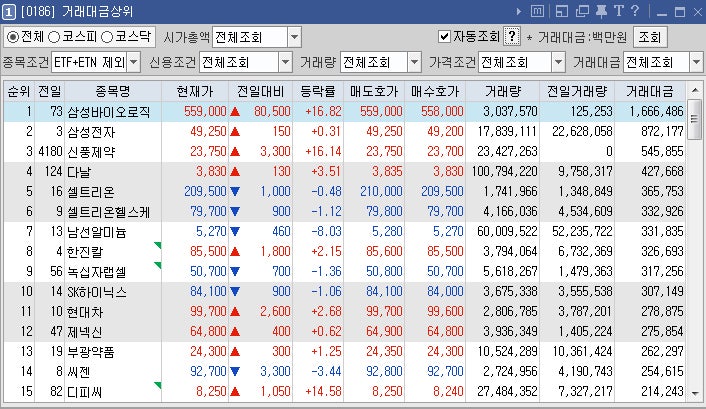Sort by 매수호가 column header
Image resolution: width=706 pixels, height=409 pixels.
(x=435, y=91)
